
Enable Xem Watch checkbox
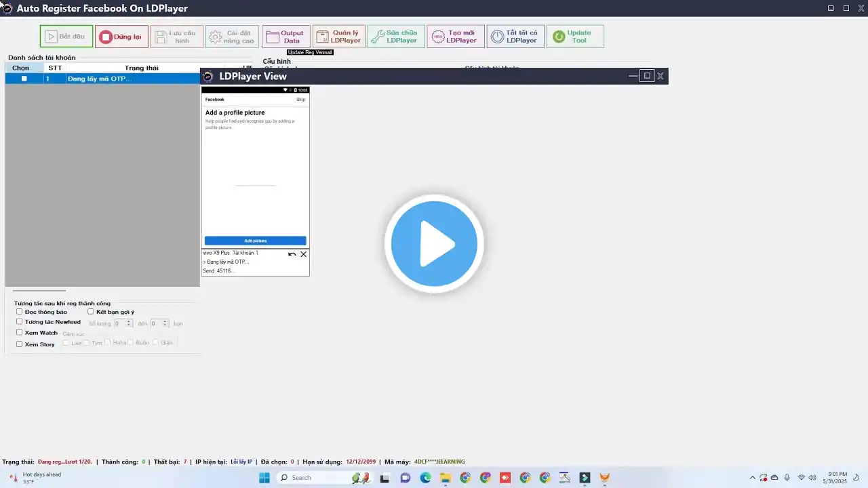(x=20, y=333)
